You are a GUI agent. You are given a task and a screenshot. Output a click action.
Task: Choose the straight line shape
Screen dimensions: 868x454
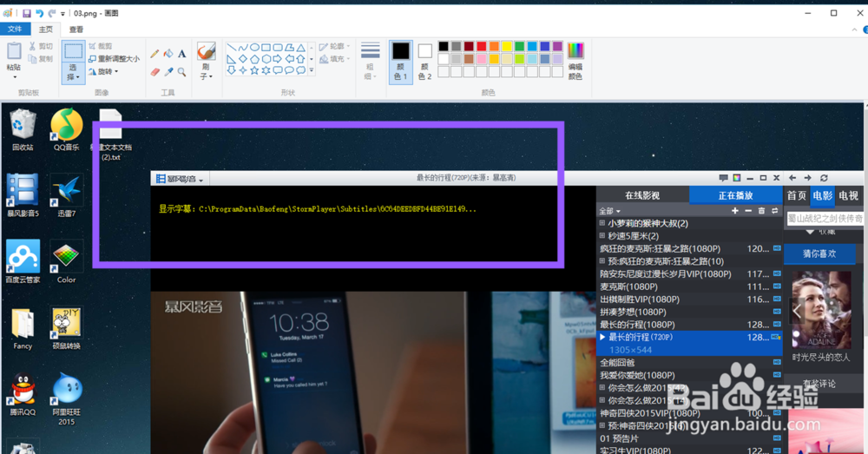pos(232,48)
